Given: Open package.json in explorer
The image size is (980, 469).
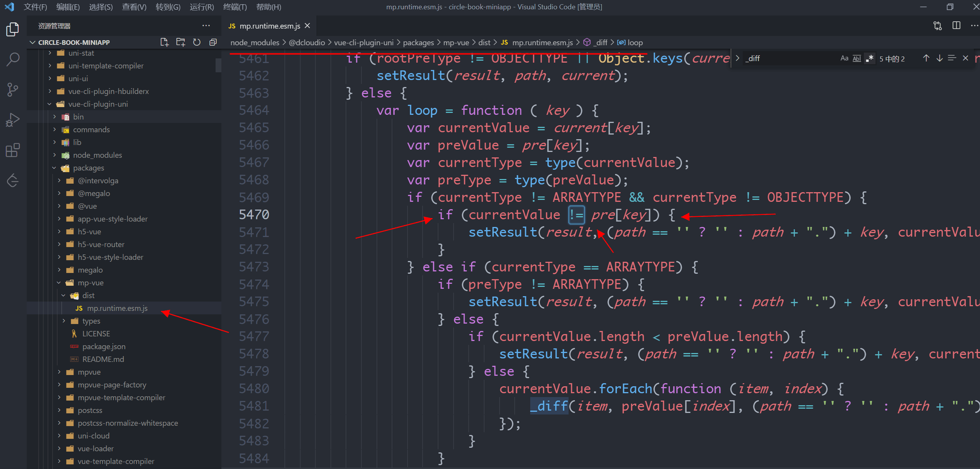Looking at the screenshot, I should click(104, 346).
